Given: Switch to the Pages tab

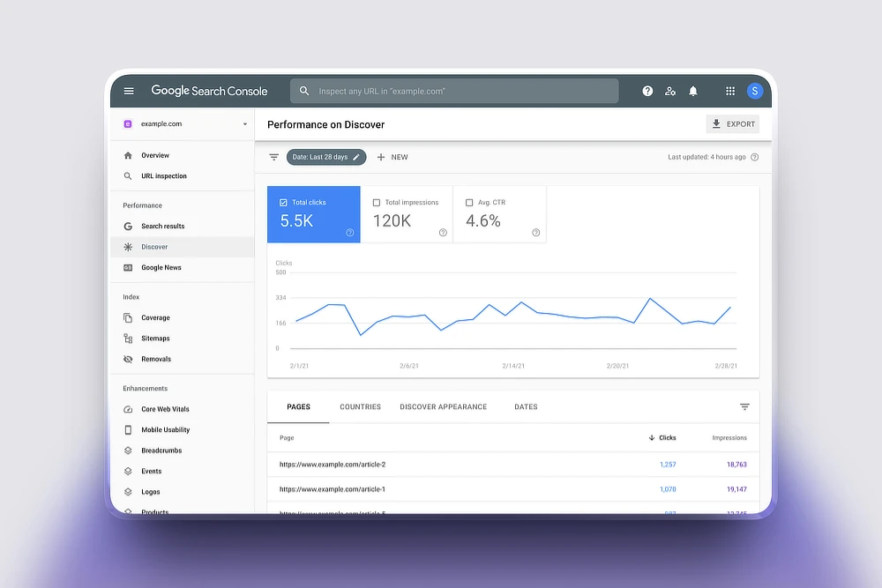Looking at the screenshot, I should (x=299, y=407).
